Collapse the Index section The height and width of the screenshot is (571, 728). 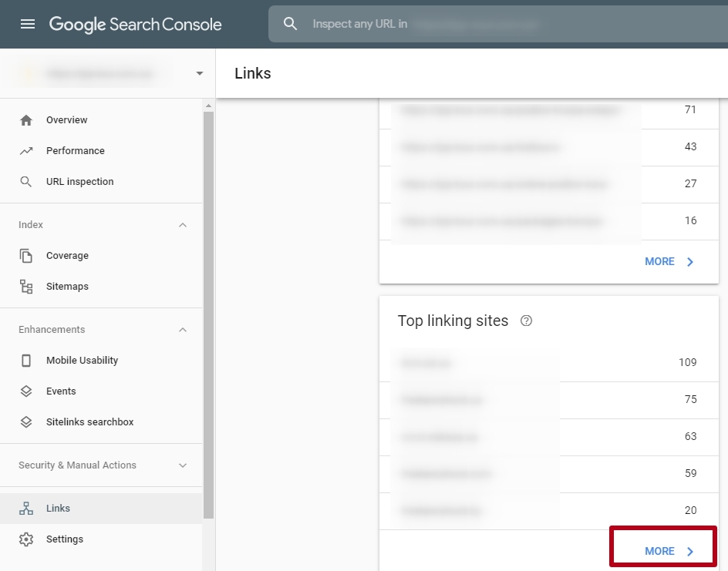(183, 225)
